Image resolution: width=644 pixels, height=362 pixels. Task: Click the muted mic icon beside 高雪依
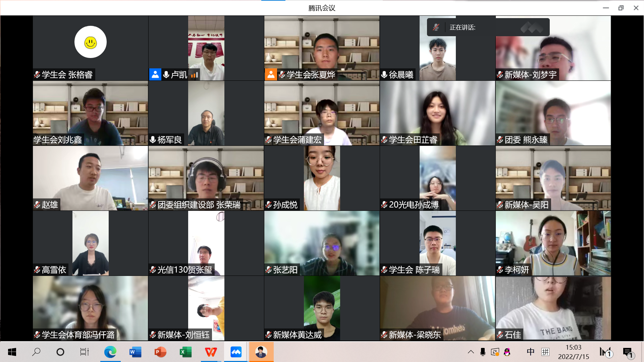click(x=37, y=270)
